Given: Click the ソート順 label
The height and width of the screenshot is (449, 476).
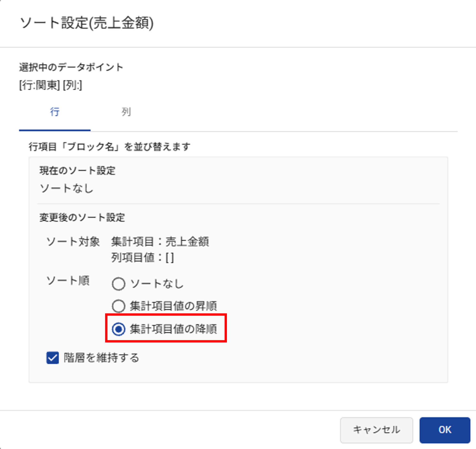Looking at the screenshot, I should point(68,281).
